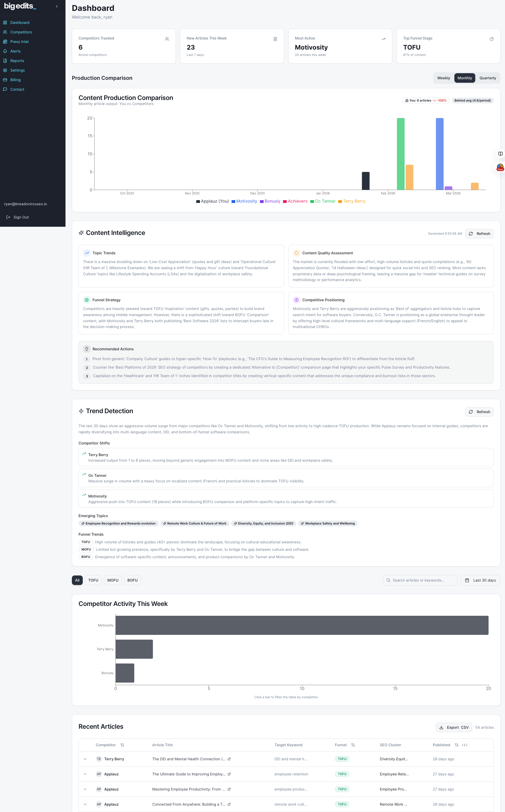The height and width of the screenshot is (812, 505).
Task: Expand the Mastering Employee Productivity row
Action: click(85, 789)
